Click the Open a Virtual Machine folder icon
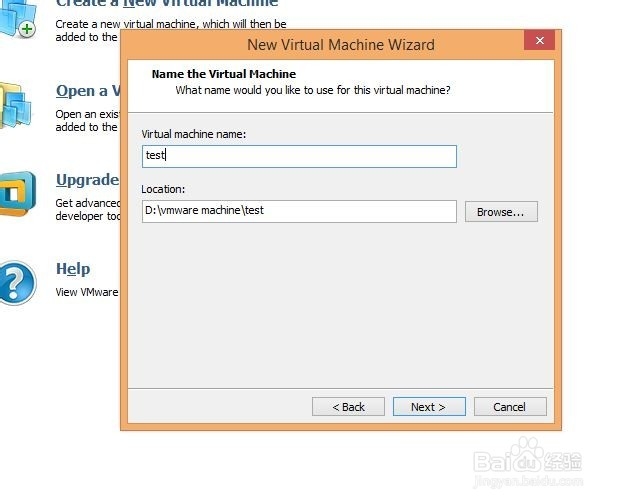This screenshot has height=503, width=618. [x=16, y=105]
